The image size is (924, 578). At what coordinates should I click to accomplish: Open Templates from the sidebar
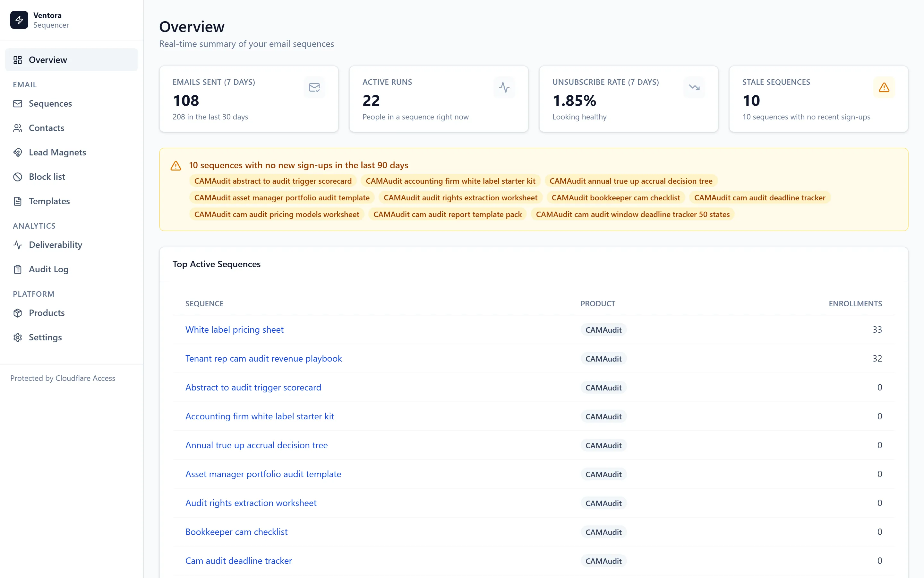click(x=72, y=201)
